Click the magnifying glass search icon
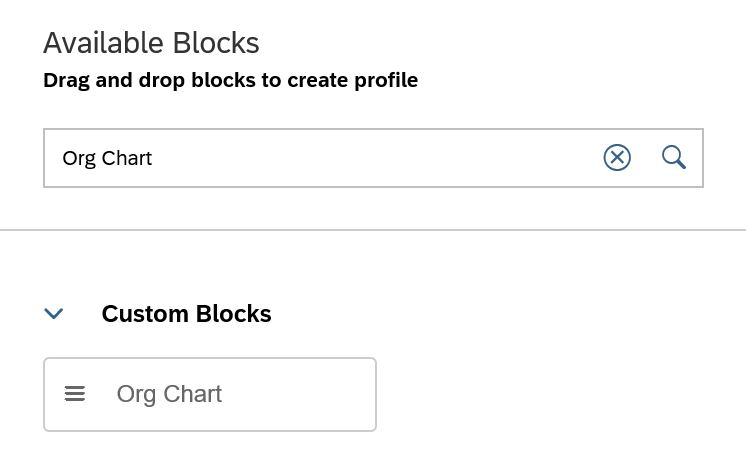Viewport: 746px width, 451px height. tap(674, 157)
